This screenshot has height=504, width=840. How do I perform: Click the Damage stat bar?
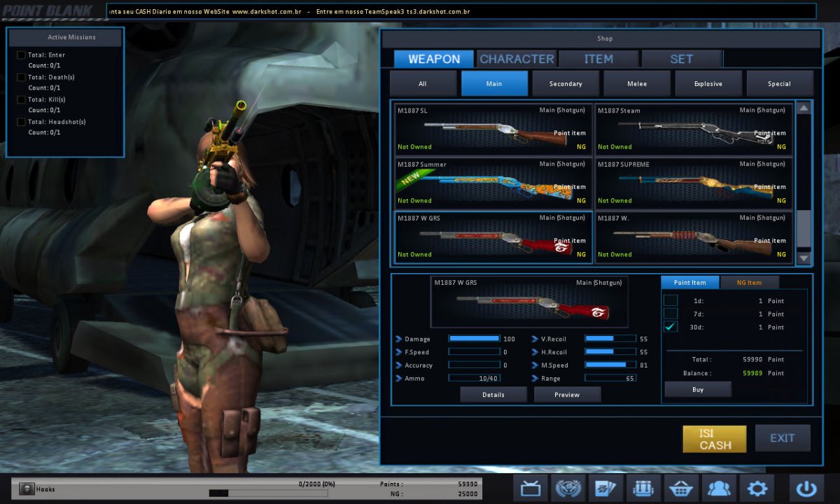click(474, 339)
